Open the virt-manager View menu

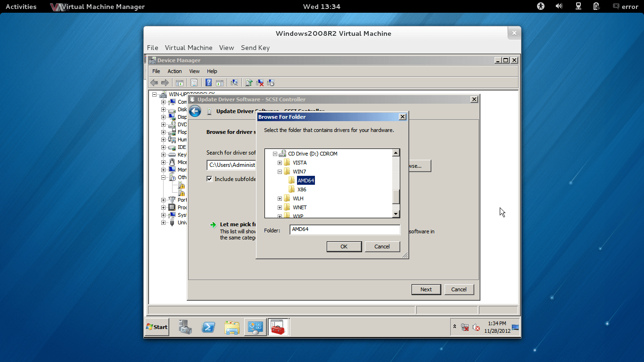coord(226,48)
